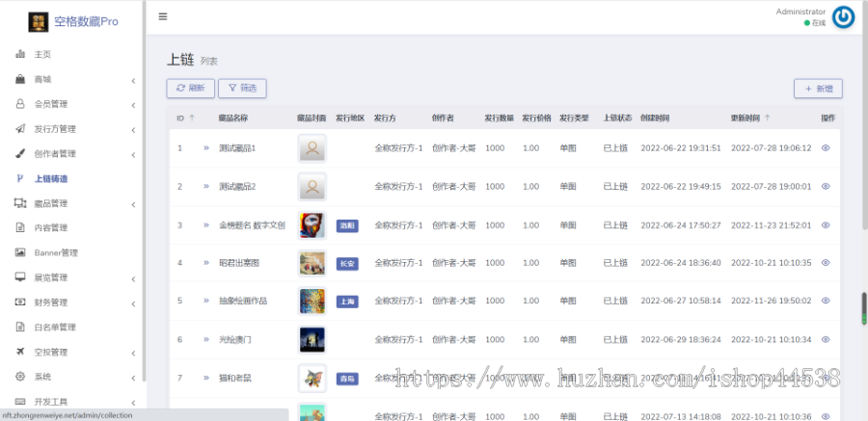
Task: View 昭君出塞图 row eye icon
Action: click(x=826, y=263)
